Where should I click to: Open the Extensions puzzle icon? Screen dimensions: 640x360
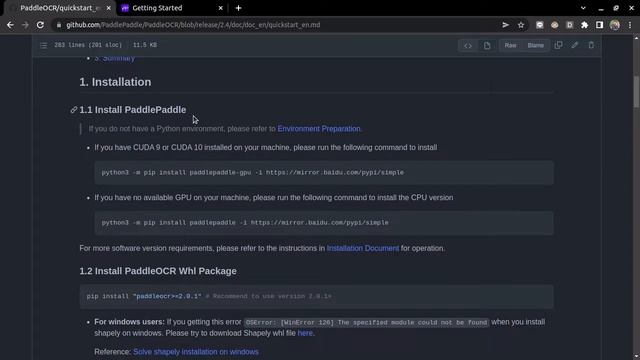point(584,25)
